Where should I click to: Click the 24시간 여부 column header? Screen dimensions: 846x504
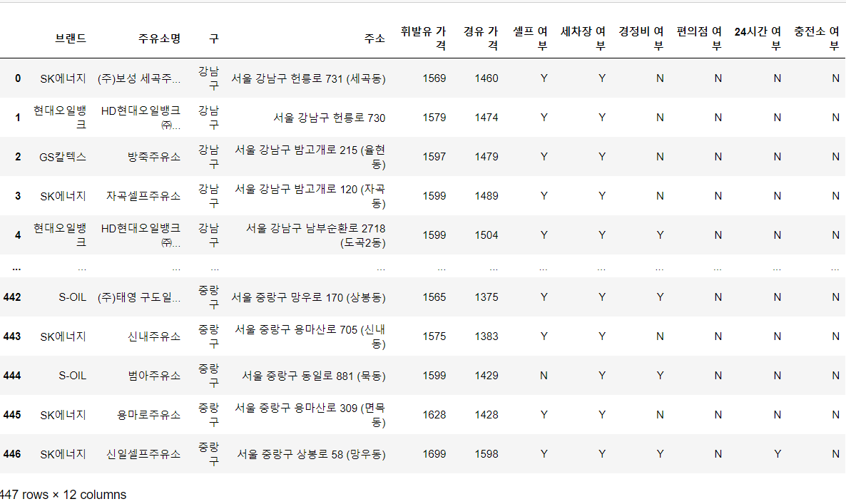click(x=758, y=38)
